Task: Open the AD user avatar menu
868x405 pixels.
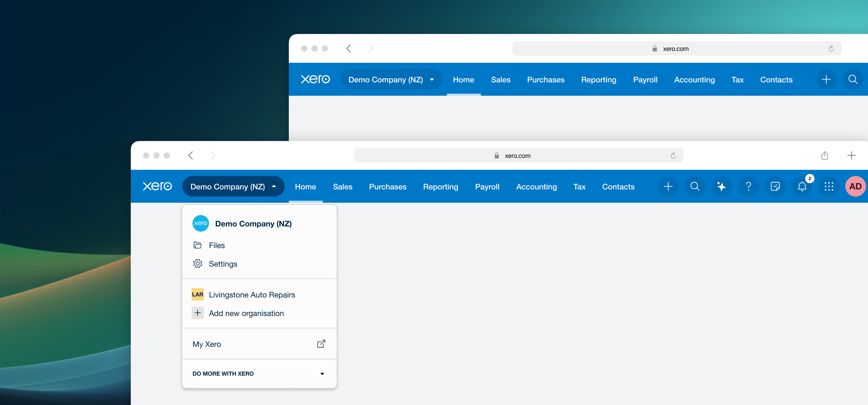Action: coord(855,186)
